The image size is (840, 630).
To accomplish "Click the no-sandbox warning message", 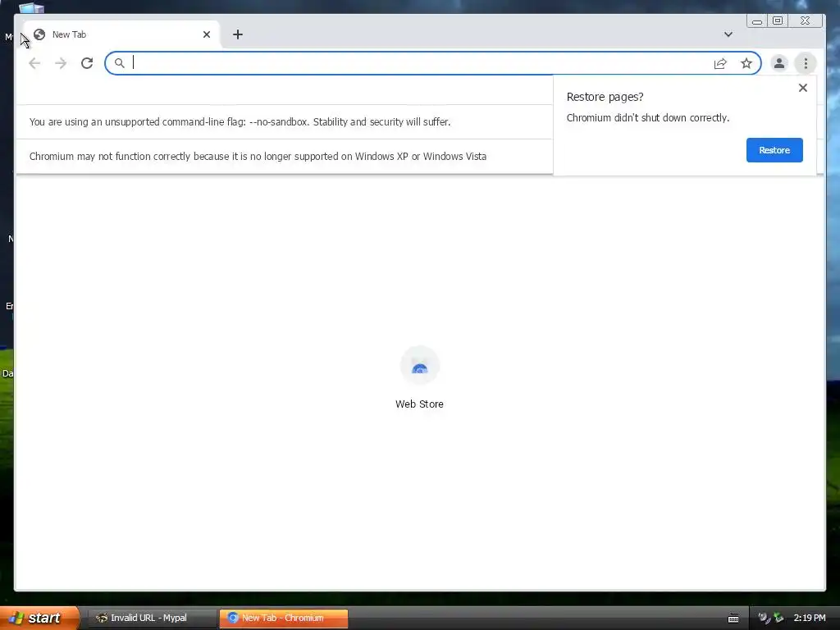I will pos(240,121).
